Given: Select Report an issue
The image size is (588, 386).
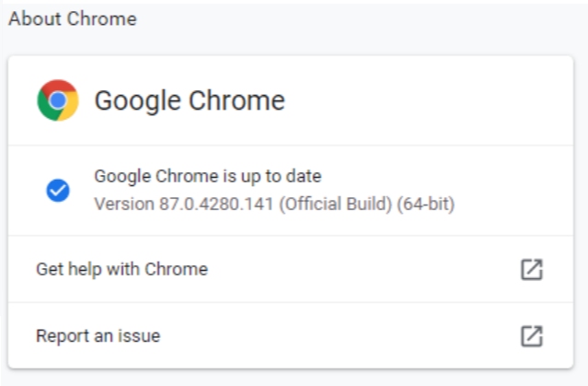Looking at the screenshot, I should [291, 335].
